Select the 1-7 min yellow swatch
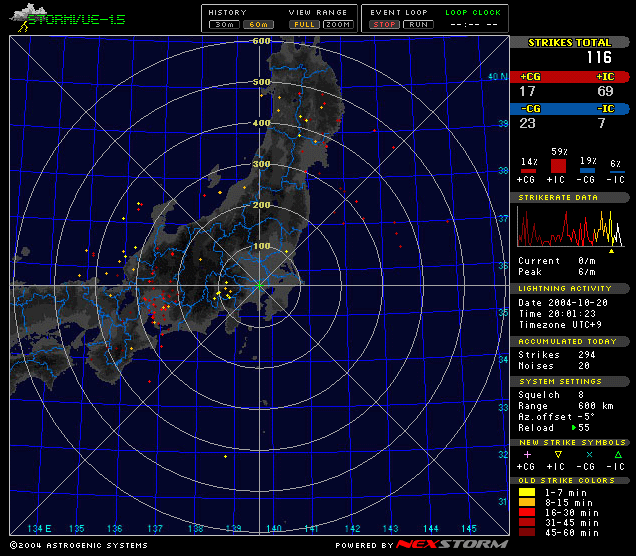The image size is (636, 556). tap(527, 492)
